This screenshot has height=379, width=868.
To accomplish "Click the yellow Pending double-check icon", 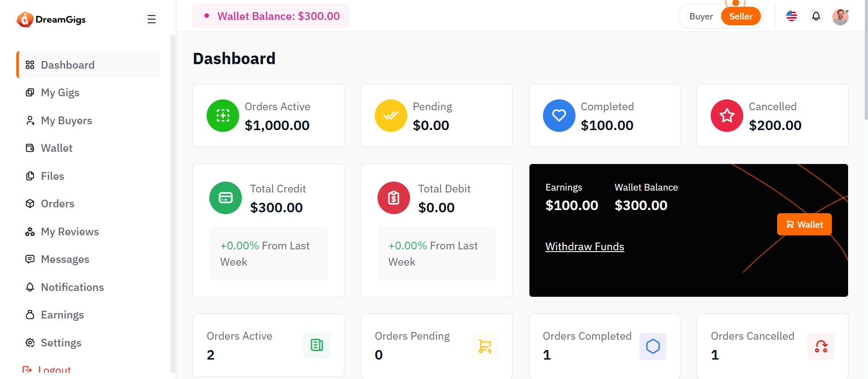I will click(x=391, y=116).
